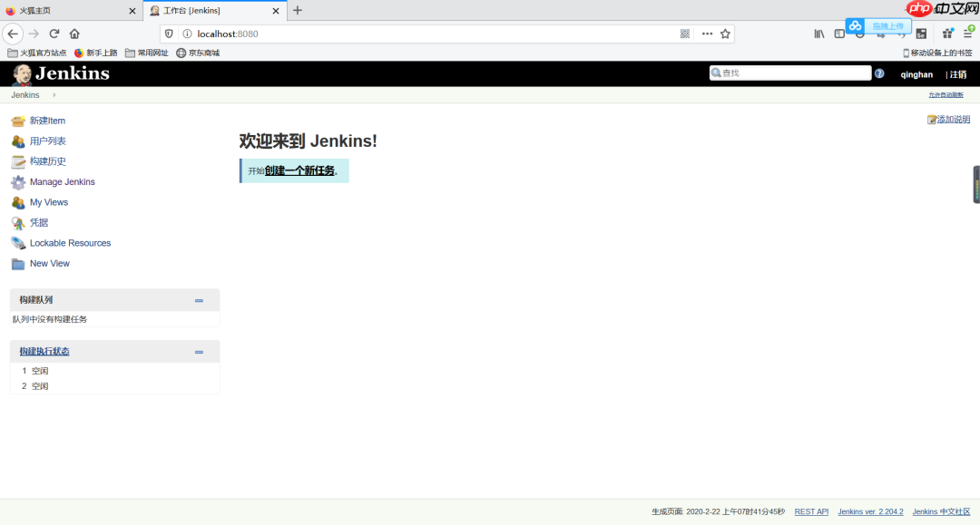Open the search help question-mark icon
This screenshot has width=980, height=525.
point(878,73)
